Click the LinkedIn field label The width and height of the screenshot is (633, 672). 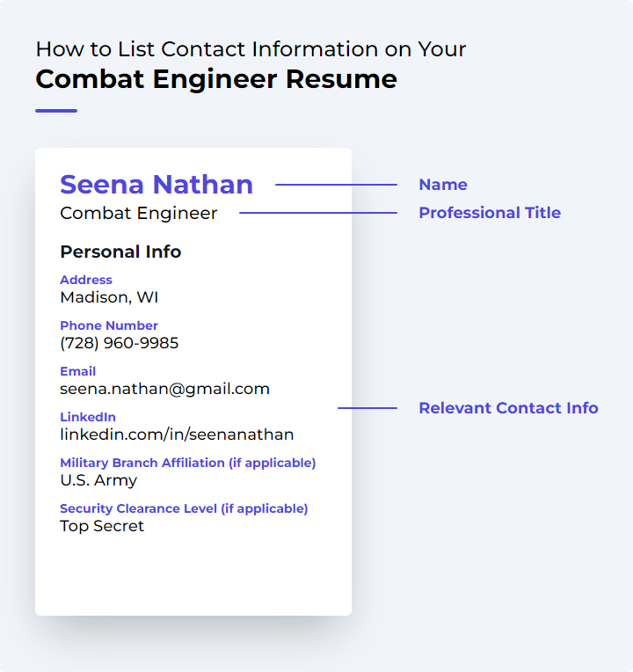coord(87,417)
